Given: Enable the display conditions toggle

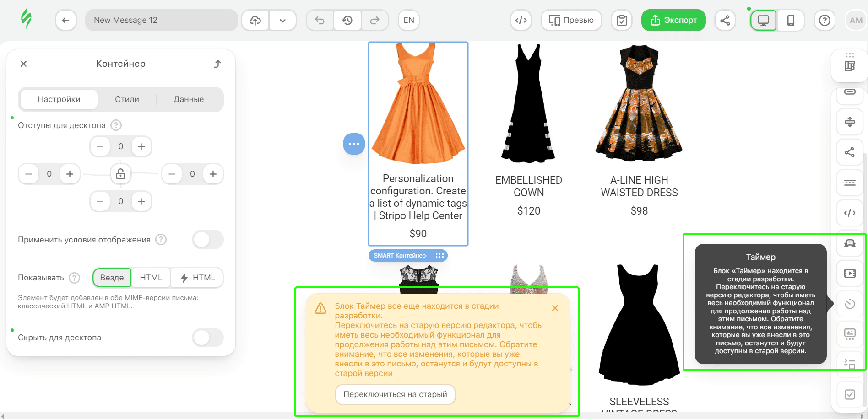Looking at the screenshot, I should point(208,239).
